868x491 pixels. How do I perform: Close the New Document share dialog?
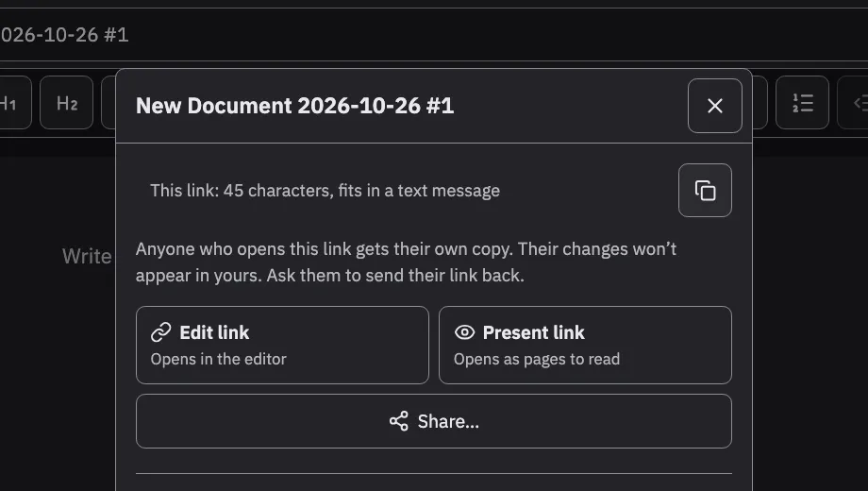point(714,106)
